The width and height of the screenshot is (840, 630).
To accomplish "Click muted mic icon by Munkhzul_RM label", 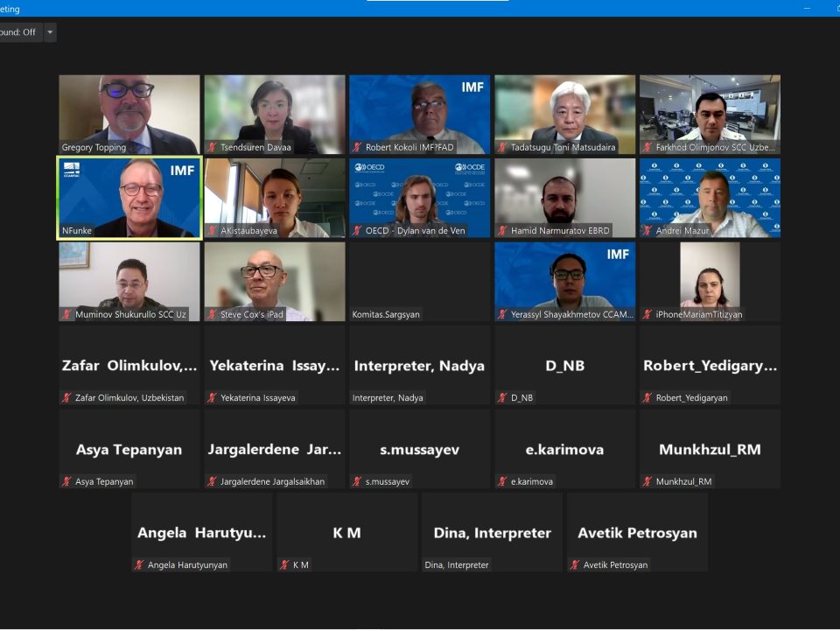I will pyautogui.click(x=647, y=481).
